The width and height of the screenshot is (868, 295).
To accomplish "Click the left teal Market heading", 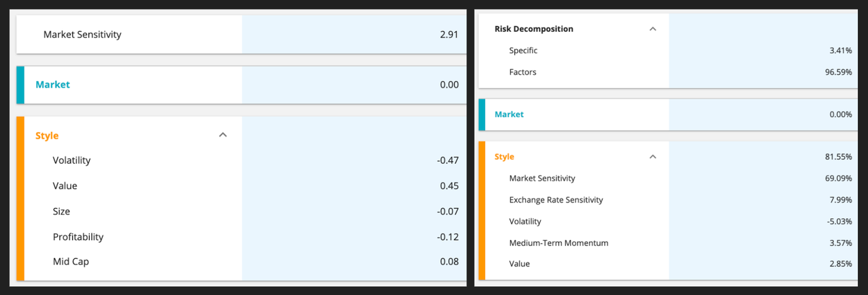I will (x=52, y=85).
